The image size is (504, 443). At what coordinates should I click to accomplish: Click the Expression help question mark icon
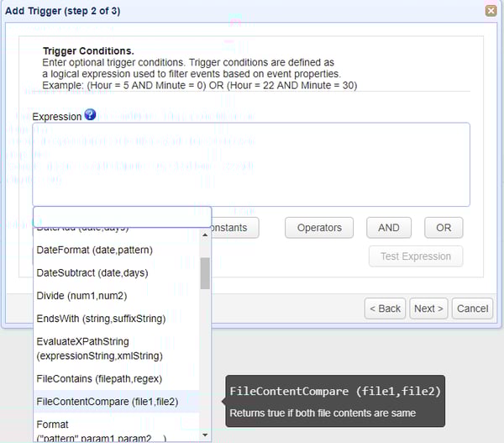coord(90,115)
